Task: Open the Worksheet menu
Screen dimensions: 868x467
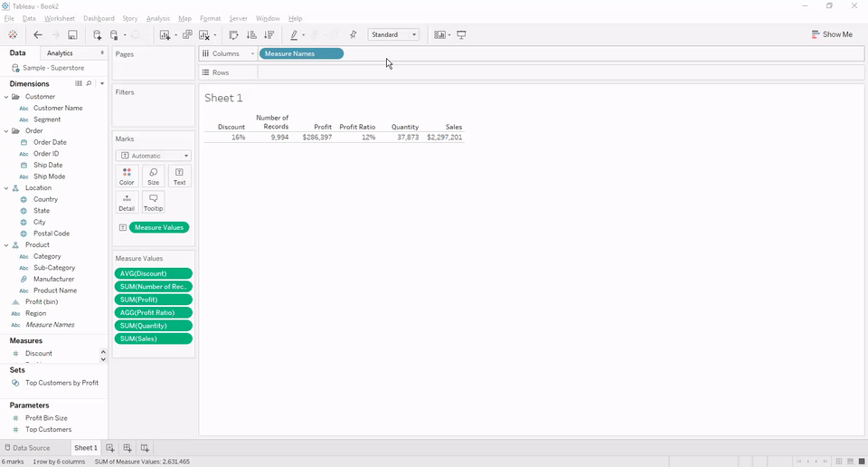Action: coord(60,18)
